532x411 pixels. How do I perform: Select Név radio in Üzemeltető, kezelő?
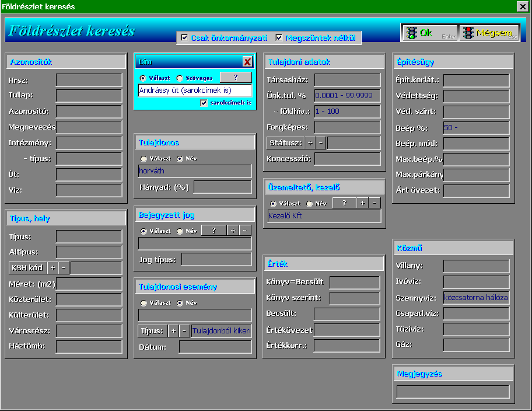tap(309, 204)
